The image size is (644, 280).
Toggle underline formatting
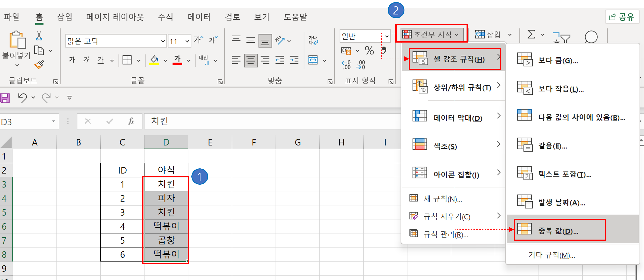click(x=101, y=60)
